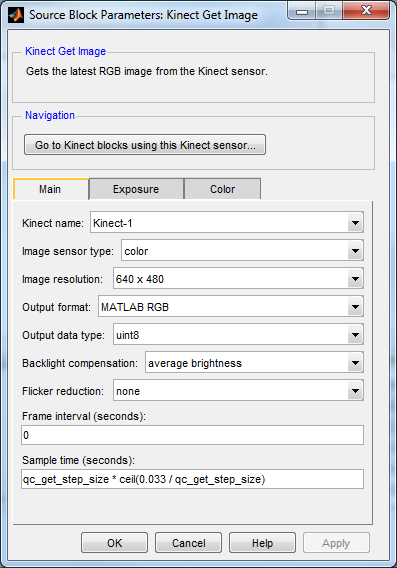The width and height of the screenshot is (397, 568).
Task: Click the 'Gets the latest RGB image' description
Action: pyautogui.click(x=147, y=71)
